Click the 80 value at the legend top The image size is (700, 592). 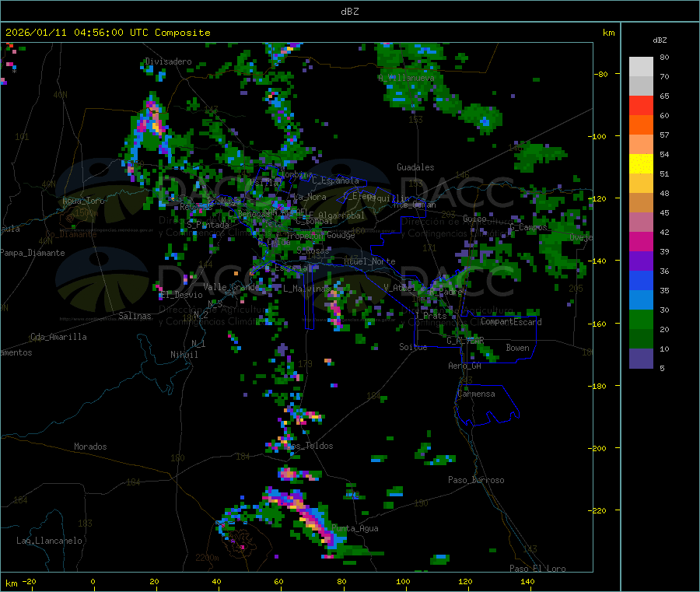(664, 57)
